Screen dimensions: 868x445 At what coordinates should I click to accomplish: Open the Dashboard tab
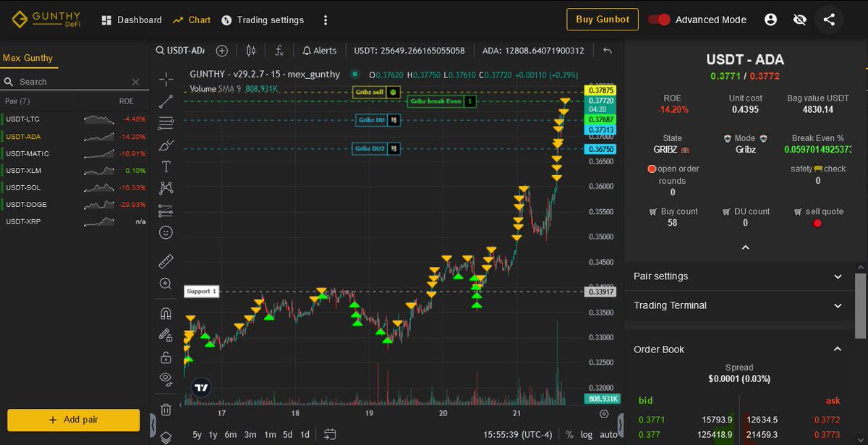click(x=132, y=20)
